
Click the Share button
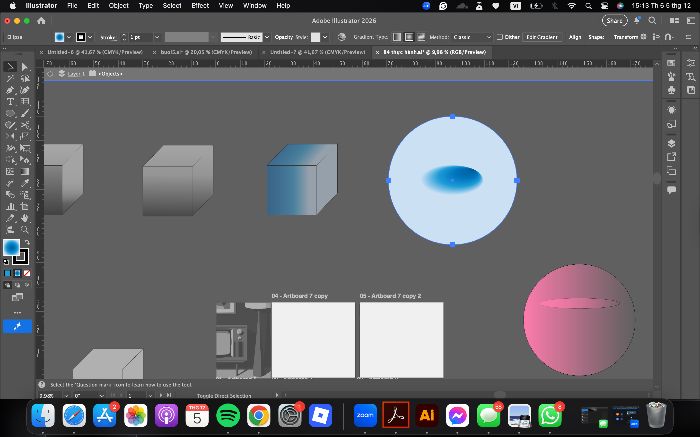[x=614, y=21]
